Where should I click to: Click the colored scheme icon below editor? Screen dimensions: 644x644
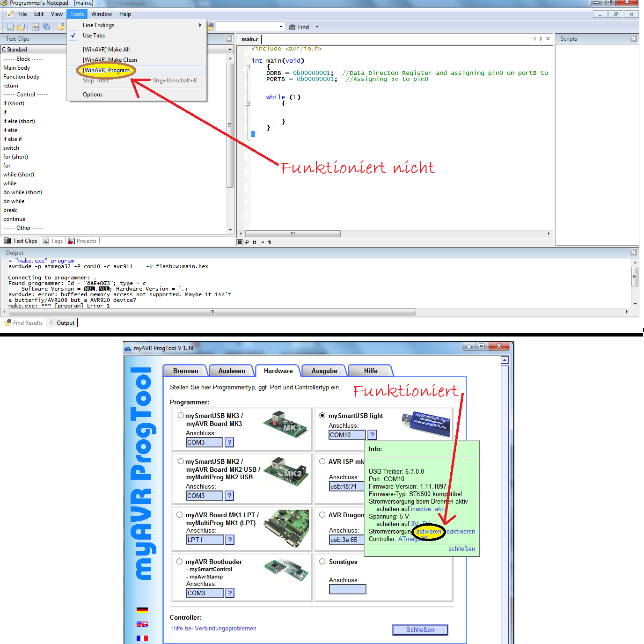pyautogui.click(x=240, y=242)
